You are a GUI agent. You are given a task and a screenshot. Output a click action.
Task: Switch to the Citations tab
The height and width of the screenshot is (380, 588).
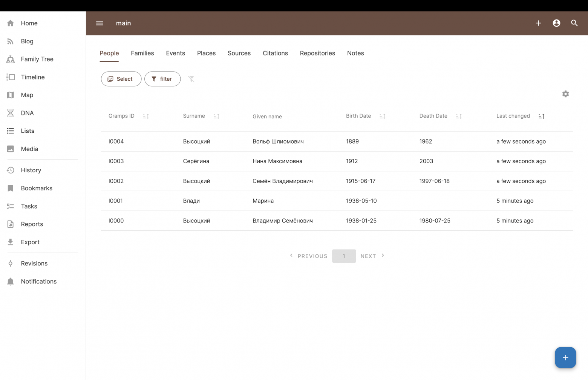point(276,53)
